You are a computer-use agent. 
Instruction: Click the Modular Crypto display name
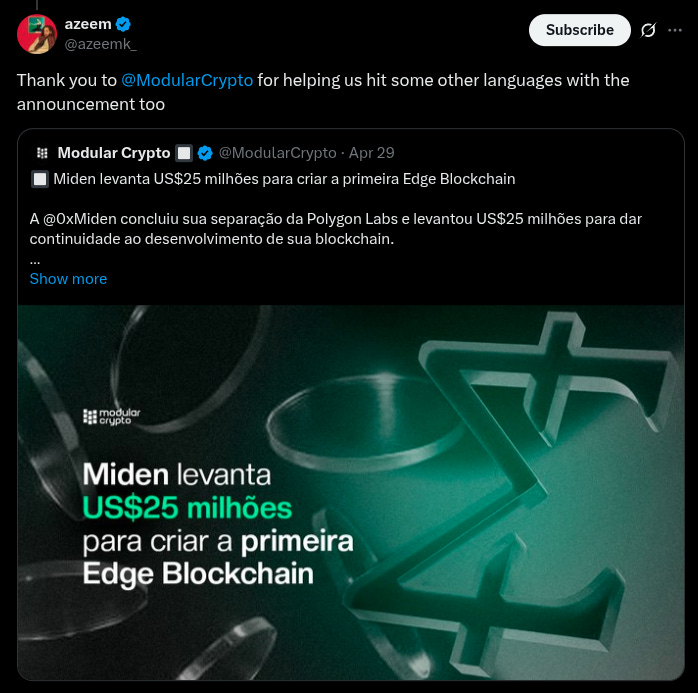click(x=114, y=153)
